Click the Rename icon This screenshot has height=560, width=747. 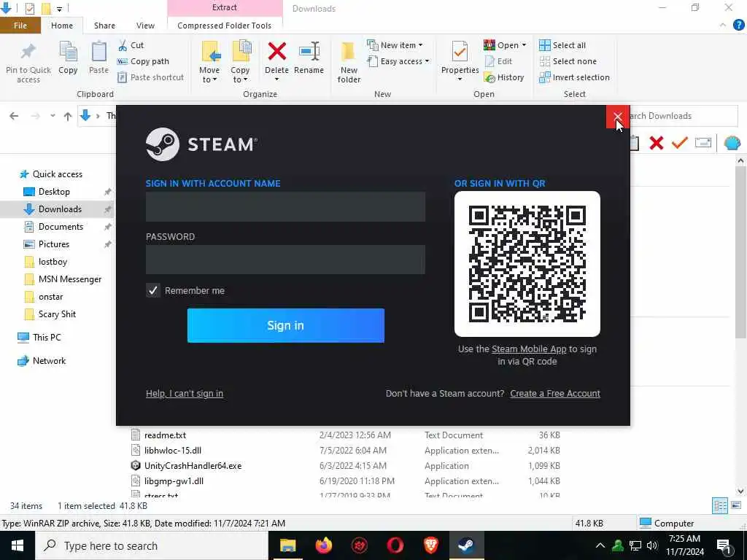[309, 52]
